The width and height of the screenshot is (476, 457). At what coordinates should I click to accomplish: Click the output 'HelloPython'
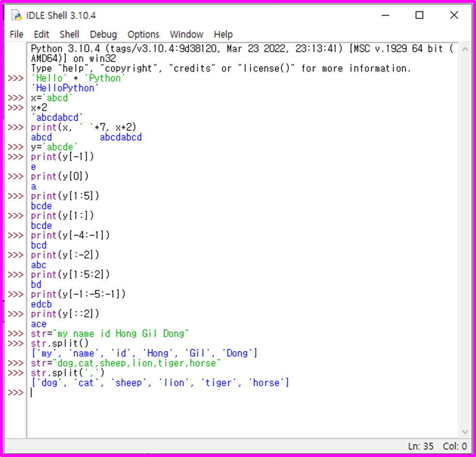[x=65, y=88]
